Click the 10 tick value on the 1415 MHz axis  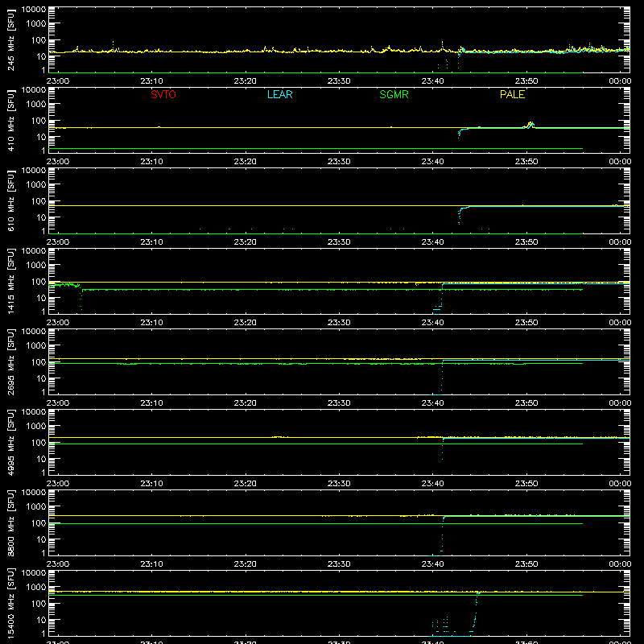(41, 298)
